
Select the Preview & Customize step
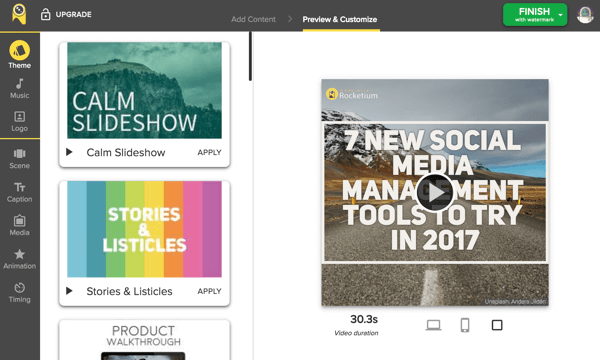[340, 19]
